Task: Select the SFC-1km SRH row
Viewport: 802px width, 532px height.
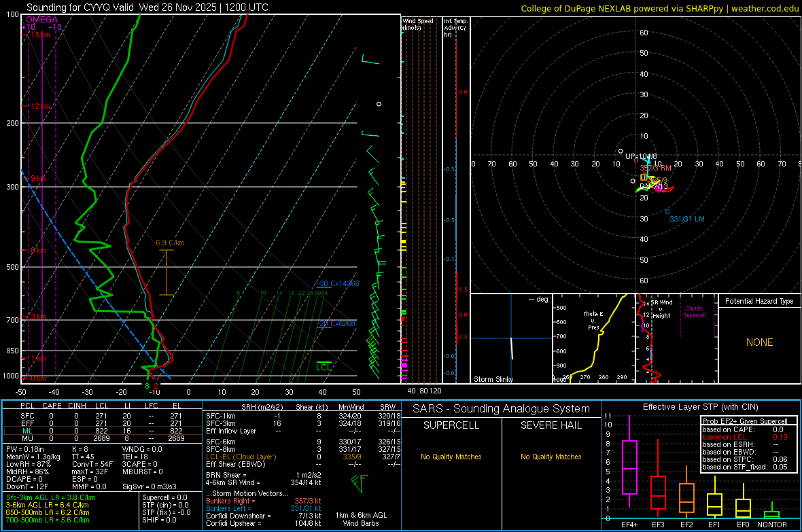Action: (303, 416)
